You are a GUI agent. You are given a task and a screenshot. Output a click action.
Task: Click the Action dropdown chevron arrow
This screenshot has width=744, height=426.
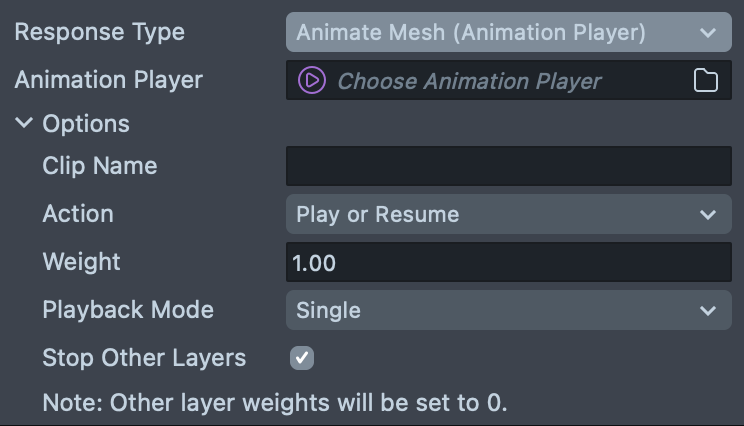(x=708, y=214)
